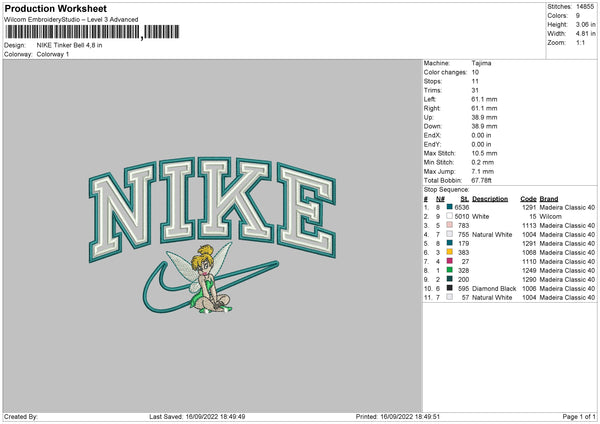The width and height of the screenshot is (600, 424).
Task: Click the Diamond Black swatch in row 10
Action: tap(449, 288)
